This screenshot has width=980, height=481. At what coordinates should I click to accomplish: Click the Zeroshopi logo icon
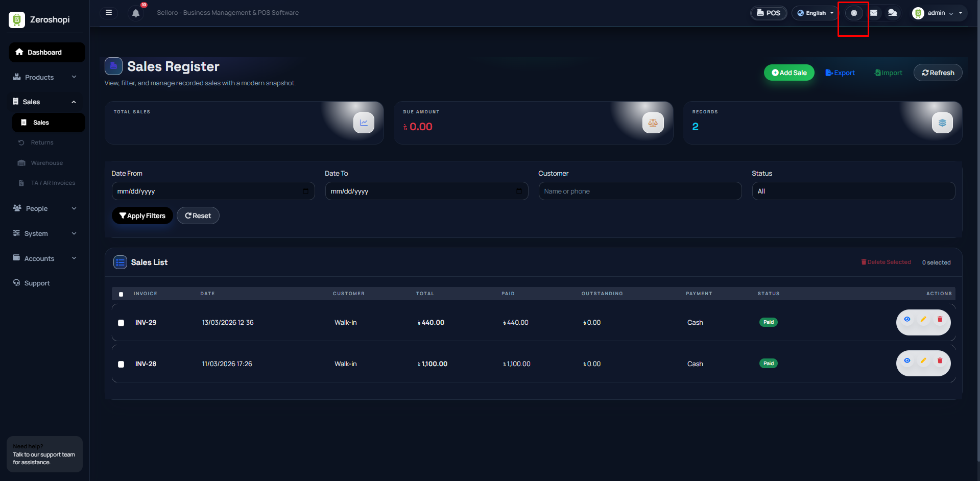[x=17, y=19]
